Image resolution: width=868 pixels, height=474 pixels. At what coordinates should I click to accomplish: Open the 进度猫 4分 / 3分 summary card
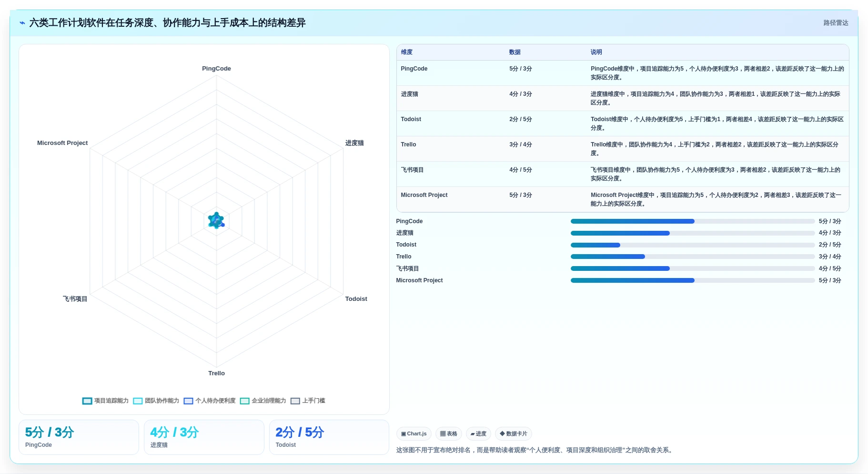pyautogui.click(x=204, y=437)
